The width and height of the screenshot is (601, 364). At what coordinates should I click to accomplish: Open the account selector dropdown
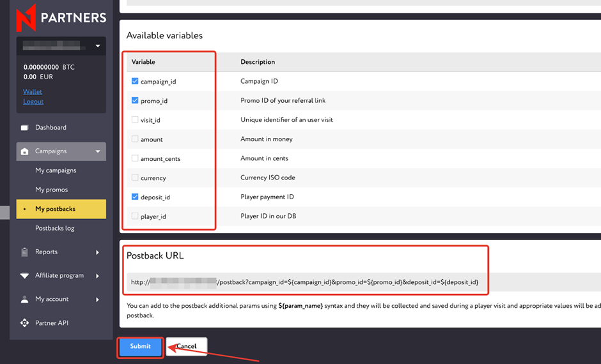98,46
